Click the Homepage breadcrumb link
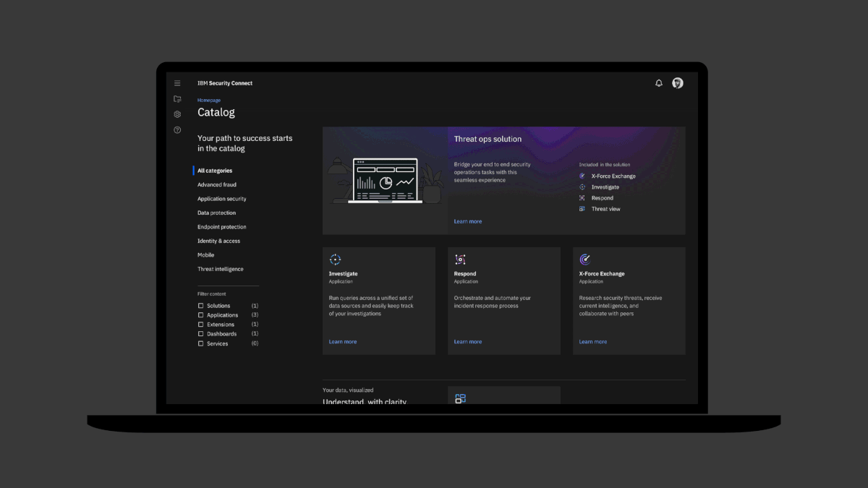868x488 pixels. [x=209, y=100]
